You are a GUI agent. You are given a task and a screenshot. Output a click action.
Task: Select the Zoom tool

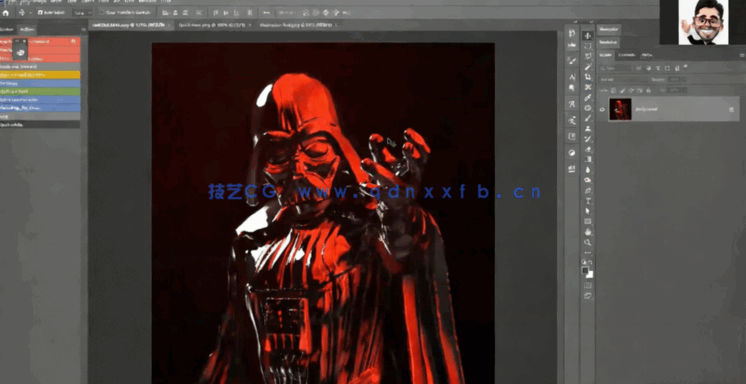[588, 243]
